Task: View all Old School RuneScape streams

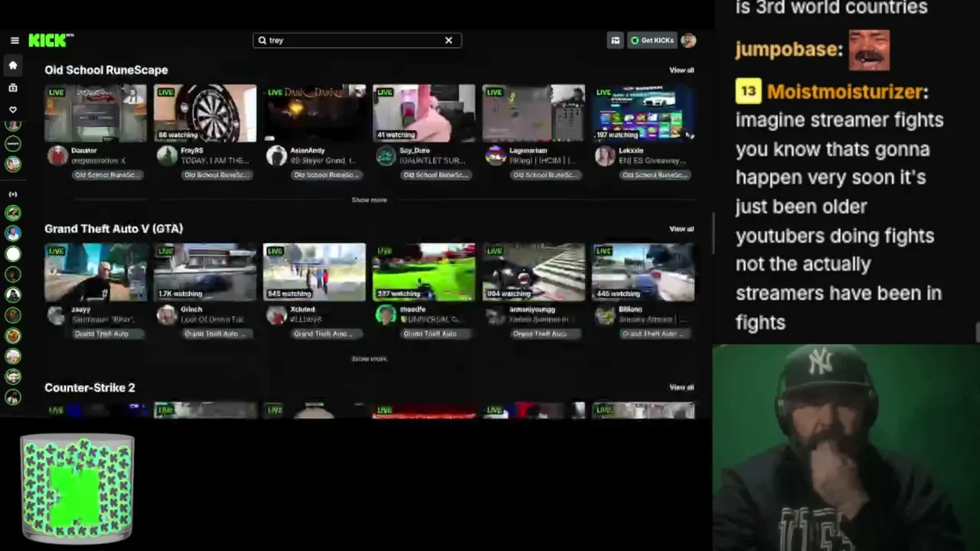Action: click(681, 70)
